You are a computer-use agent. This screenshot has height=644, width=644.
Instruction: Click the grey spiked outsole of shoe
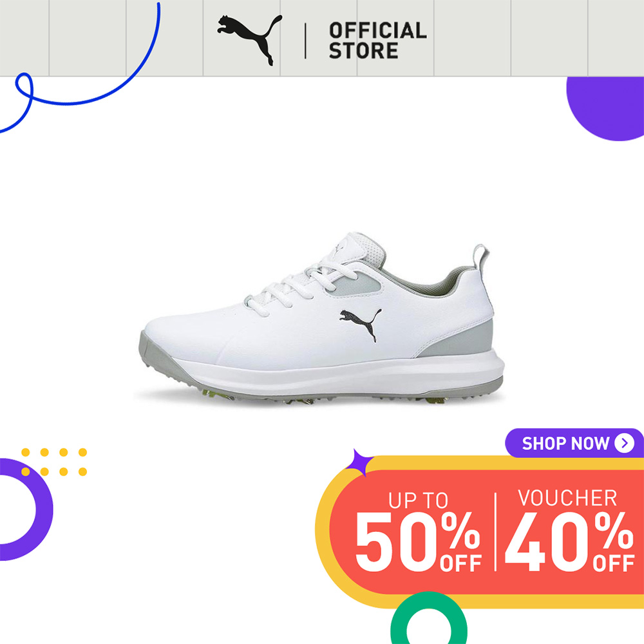320,390
